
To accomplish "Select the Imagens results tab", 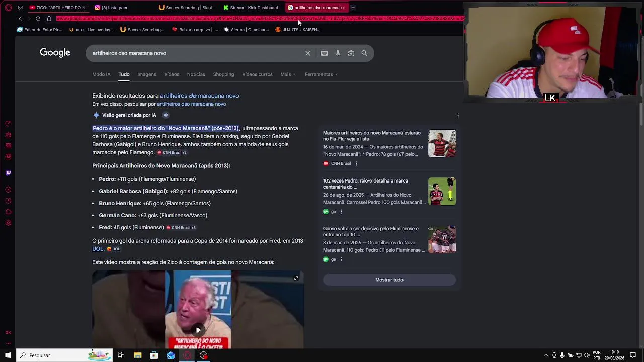I will coord(147,74).
